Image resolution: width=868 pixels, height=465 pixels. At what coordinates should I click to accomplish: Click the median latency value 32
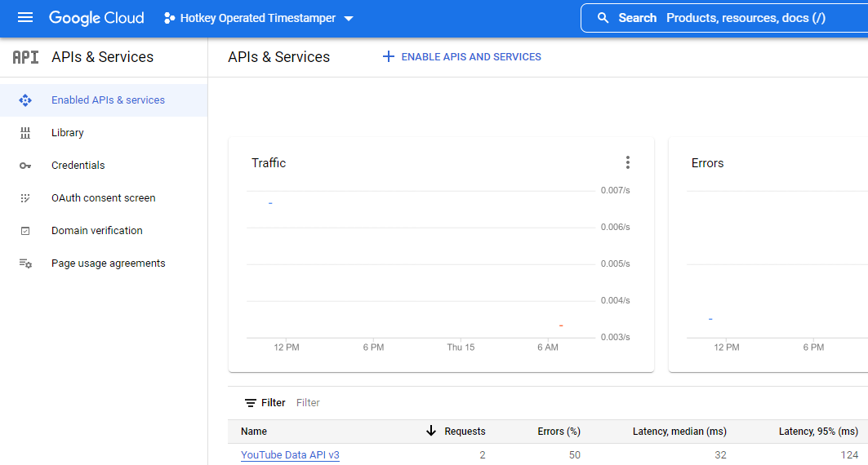tap(720, 455)
